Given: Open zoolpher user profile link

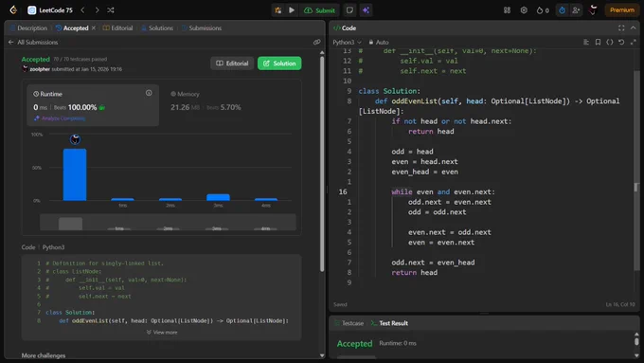Looking at the screenshot, I should [40, 69].
